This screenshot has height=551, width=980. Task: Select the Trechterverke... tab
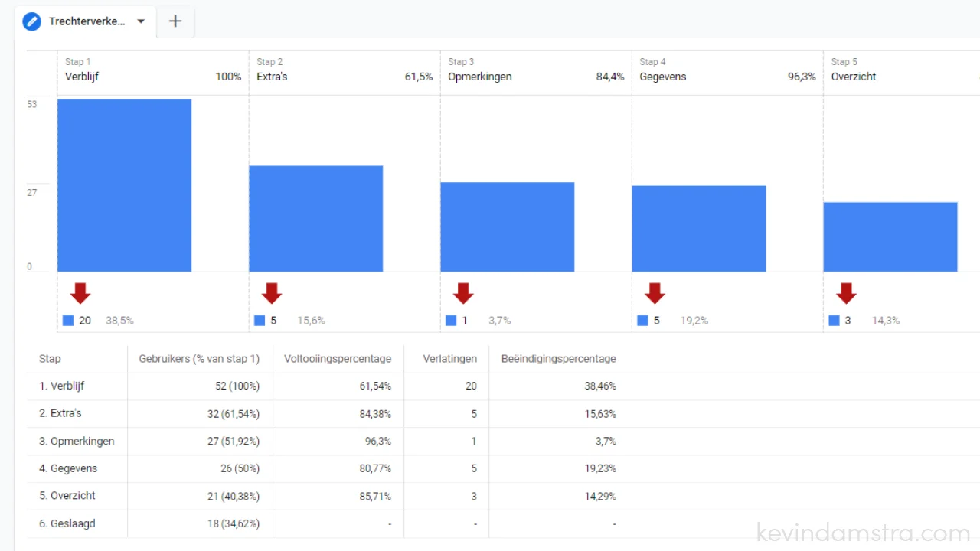[x=86, y=21]
